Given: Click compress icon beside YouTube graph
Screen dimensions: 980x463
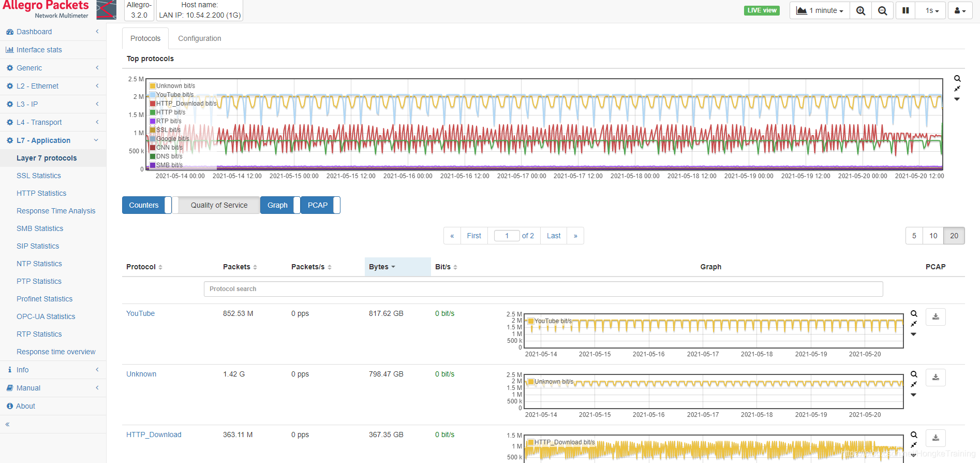Looking at the screenshot, I should 914,324.
